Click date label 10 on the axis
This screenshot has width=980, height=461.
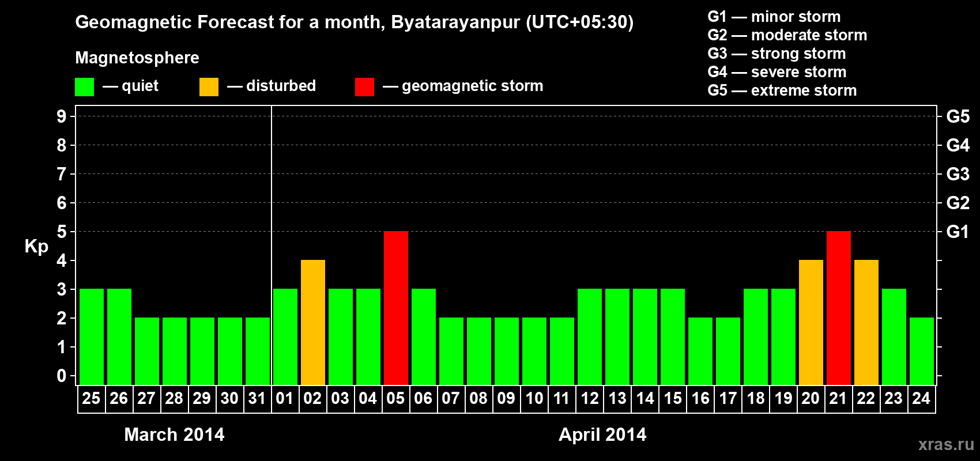click(534, 398)
